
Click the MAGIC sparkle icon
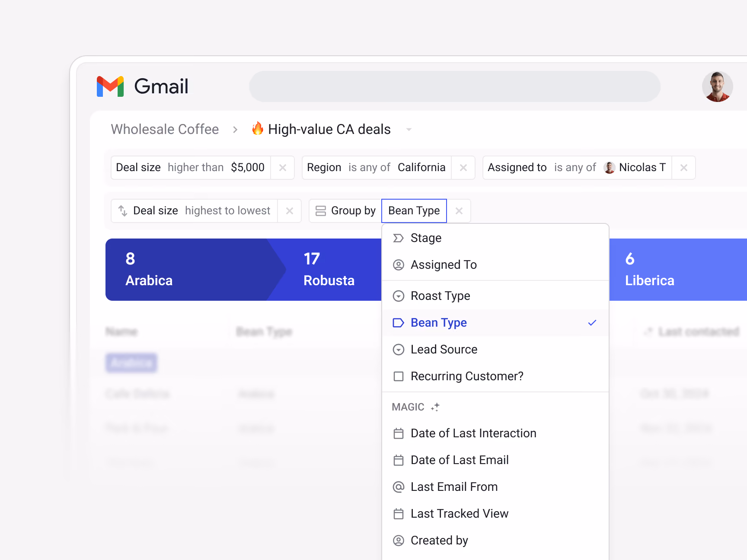tap(435, 407)
